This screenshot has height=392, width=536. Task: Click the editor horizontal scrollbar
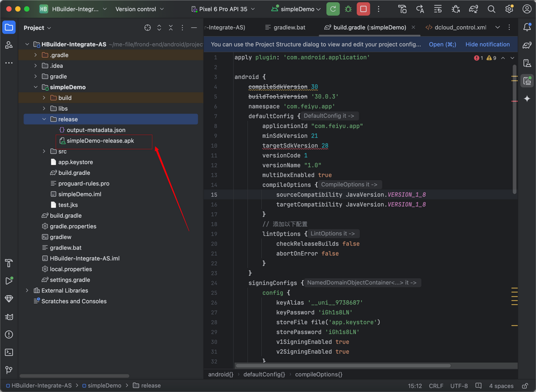click(x=343, y=366)
